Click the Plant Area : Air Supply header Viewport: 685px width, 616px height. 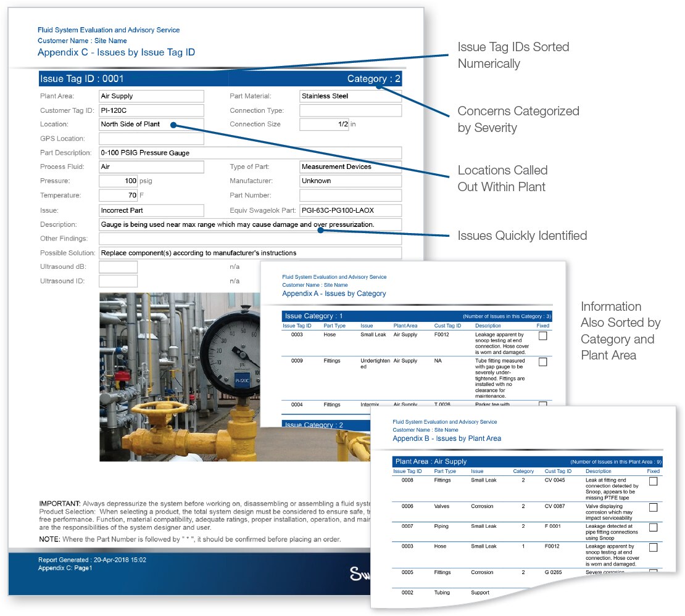pos(527,461)
